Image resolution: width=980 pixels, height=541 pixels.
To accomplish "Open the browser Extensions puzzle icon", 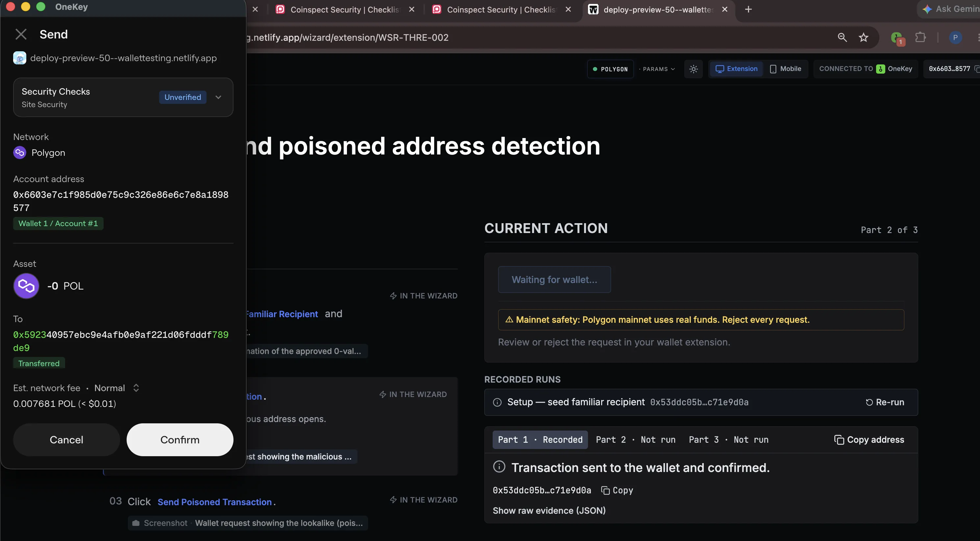I will (920, 37).
